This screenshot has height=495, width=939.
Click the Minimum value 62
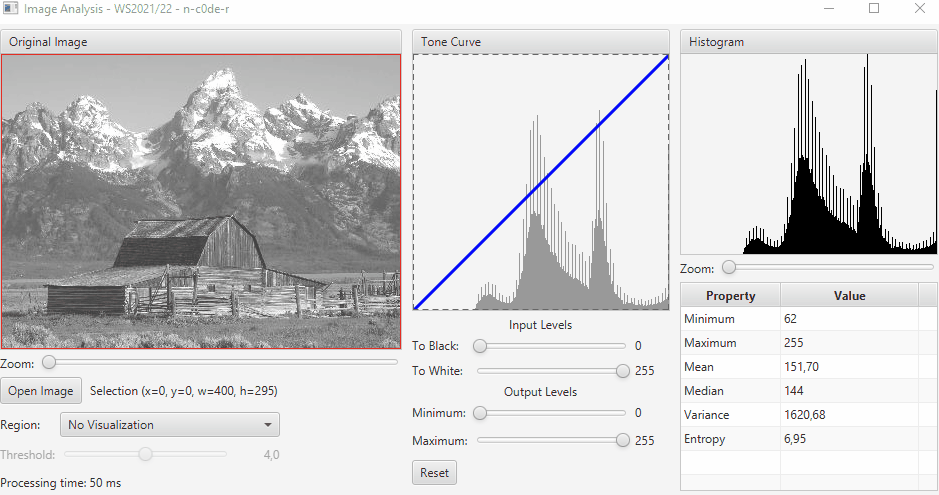tap(790, 319)
